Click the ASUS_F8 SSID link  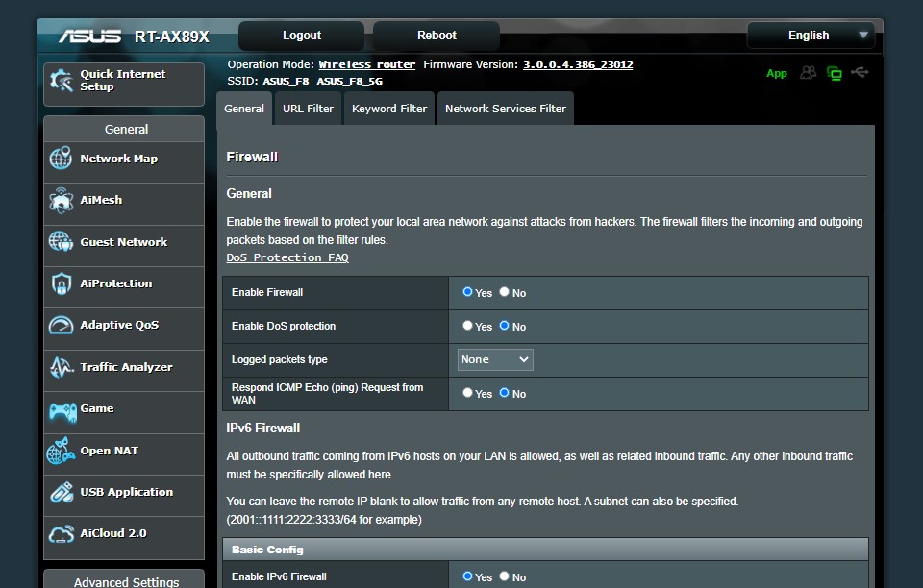click(286, 81)
